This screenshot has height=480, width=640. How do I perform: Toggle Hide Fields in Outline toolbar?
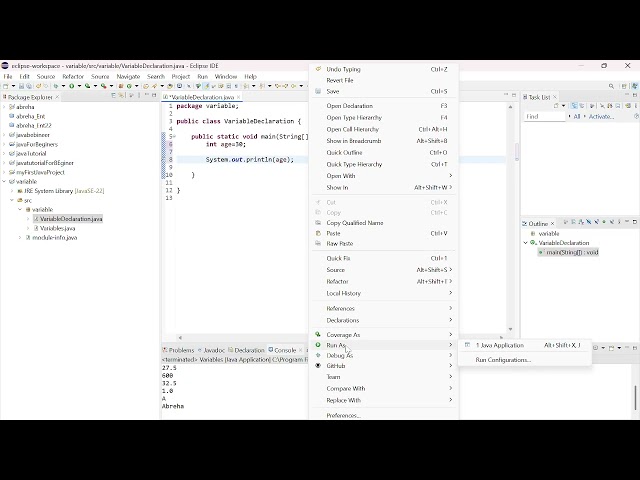[x=589, y=222]
